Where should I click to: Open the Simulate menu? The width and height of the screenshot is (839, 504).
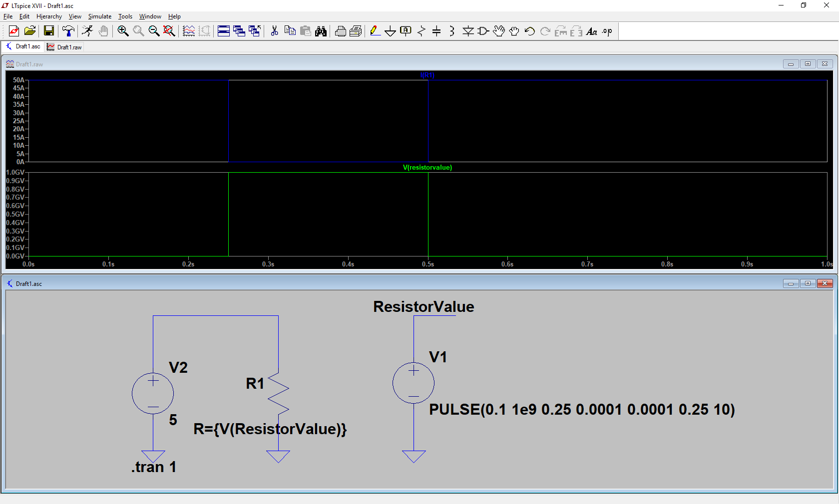pyautogui.click(x=100, y=16)
